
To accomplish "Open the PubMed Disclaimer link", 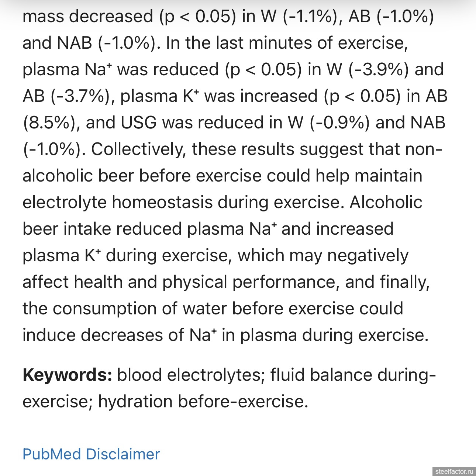I will [91, 454].
